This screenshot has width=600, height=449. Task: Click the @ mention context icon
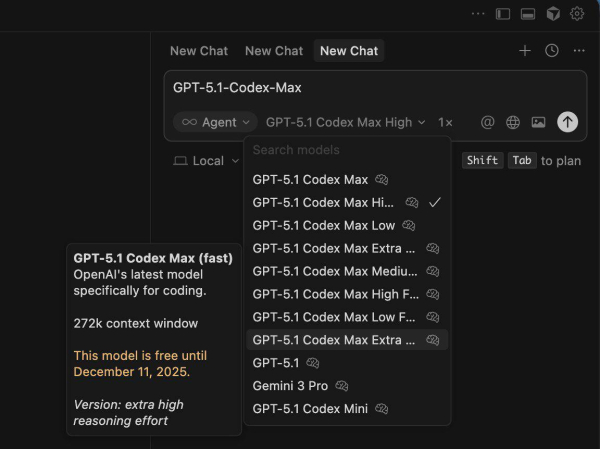[x=488, y=122]
